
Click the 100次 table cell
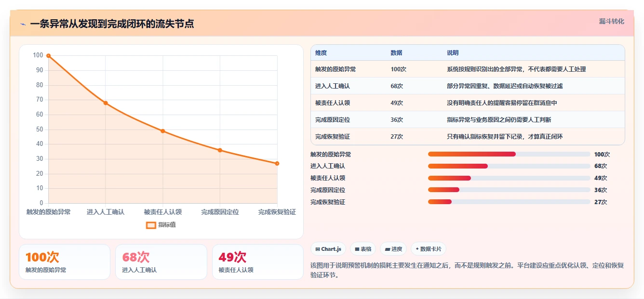click(x=399, y=69)
